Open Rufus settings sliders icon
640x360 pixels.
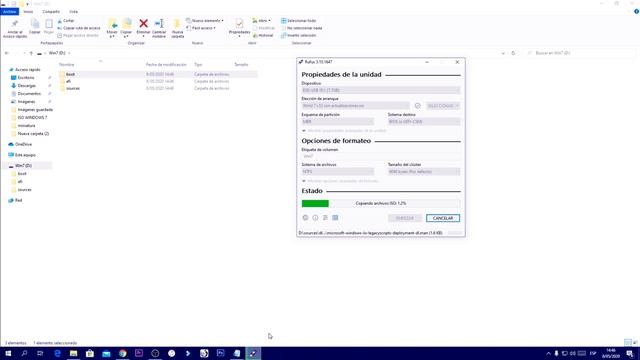[325, 218]
